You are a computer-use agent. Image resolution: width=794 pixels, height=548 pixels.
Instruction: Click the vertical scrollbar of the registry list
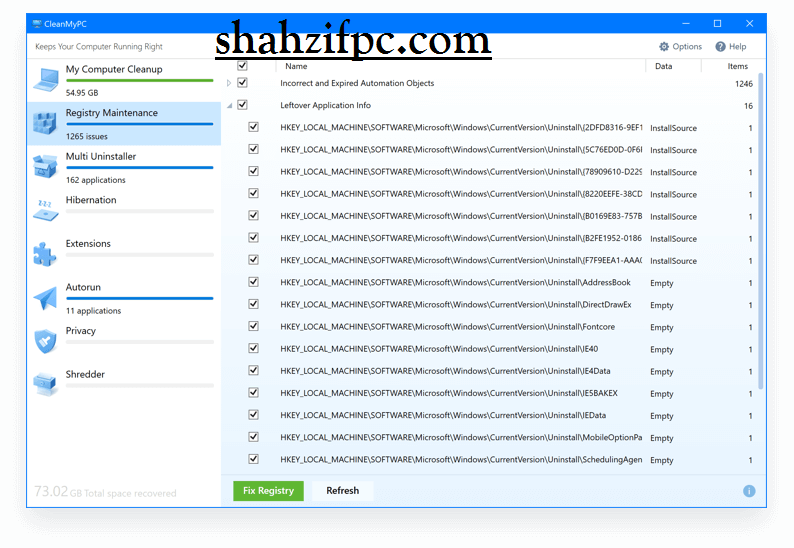click(x=761, y=230)
